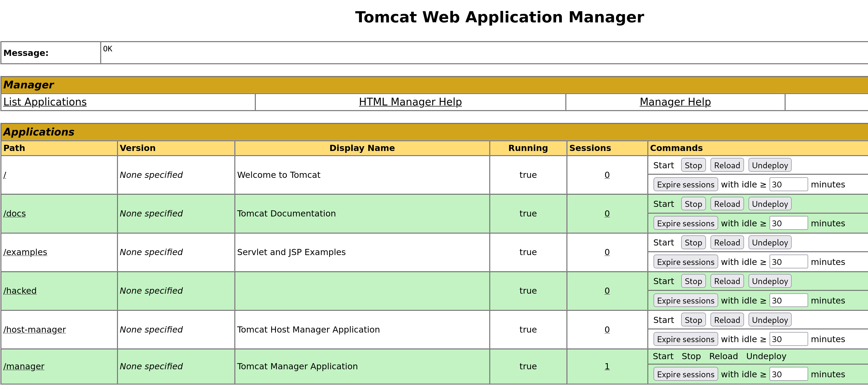
Task: Click idle minutes field for /manager
Action: [x=788, y=374]
